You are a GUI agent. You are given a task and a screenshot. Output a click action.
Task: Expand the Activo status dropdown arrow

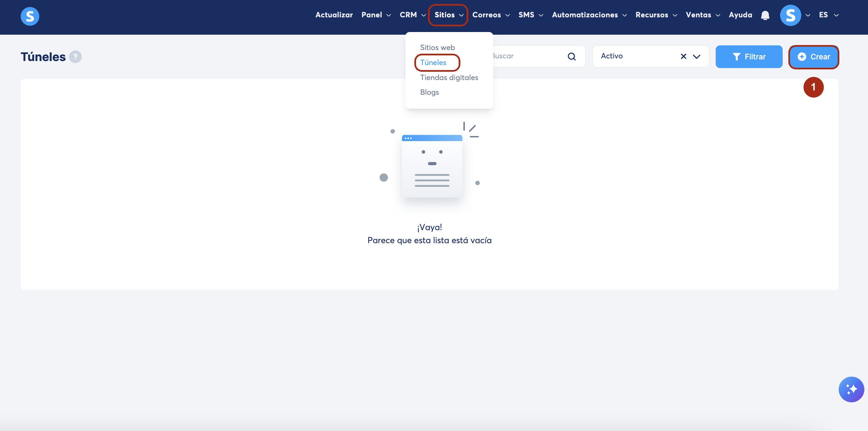coord(696,56)
